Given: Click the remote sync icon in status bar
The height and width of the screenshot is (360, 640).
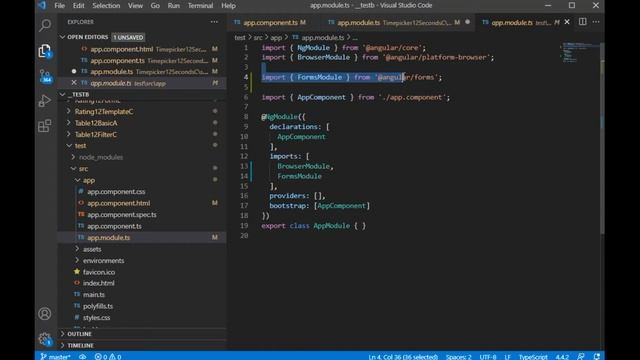Looking at the screenshot, I should coord(82,356).
